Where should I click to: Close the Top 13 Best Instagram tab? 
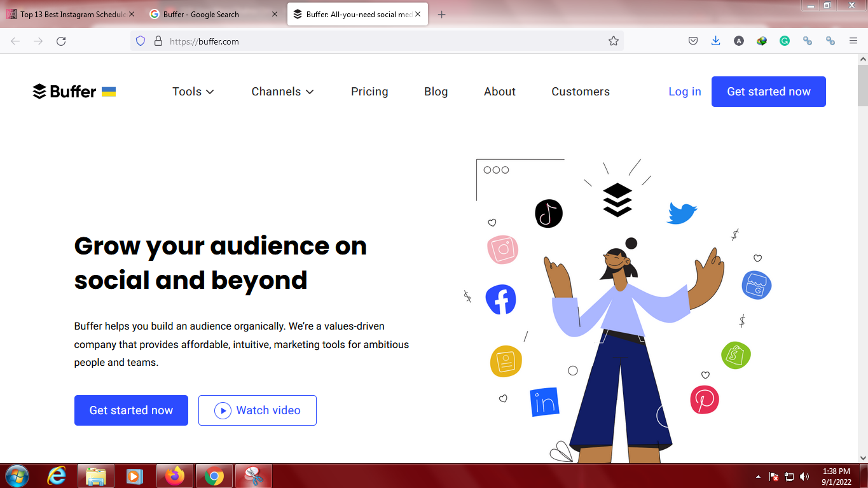[x=132, y=14]
